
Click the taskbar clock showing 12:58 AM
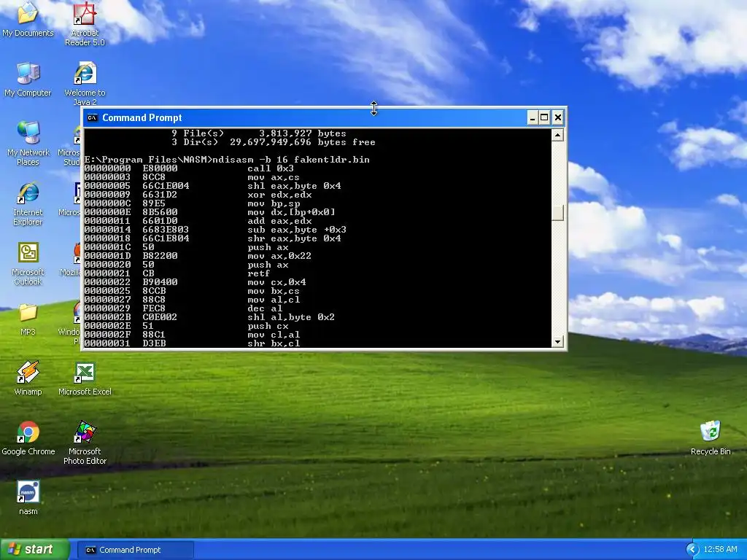[720, 550]
